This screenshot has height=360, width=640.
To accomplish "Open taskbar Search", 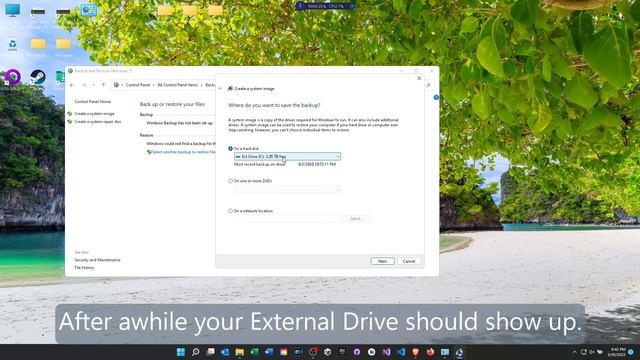I will click(196, 352).
